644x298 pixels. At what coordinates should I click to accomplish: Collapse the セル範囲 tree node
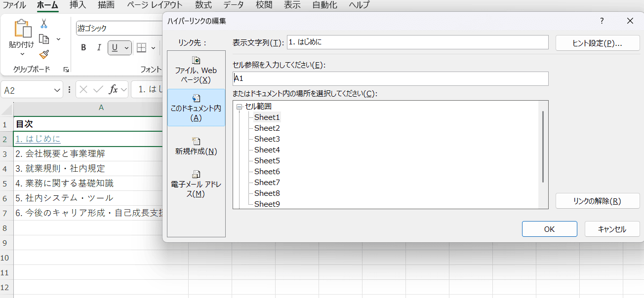click(240, 107)
